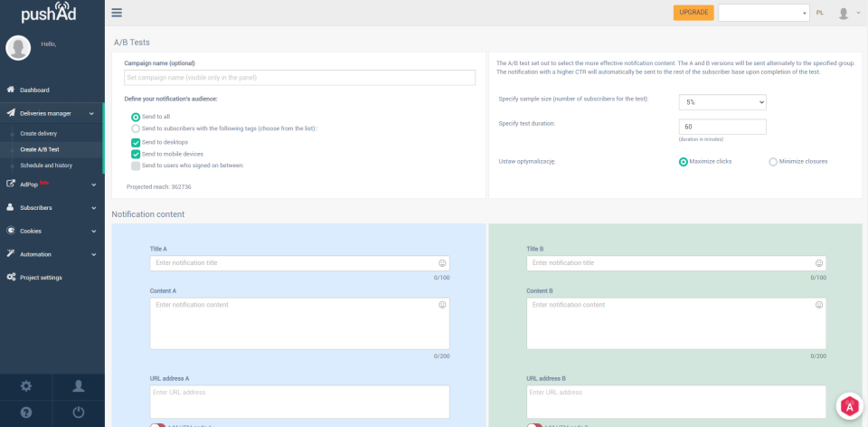Viewport: 868px width, 427px height.
Task: Click the Title B input field
Action: click(676, 263)
